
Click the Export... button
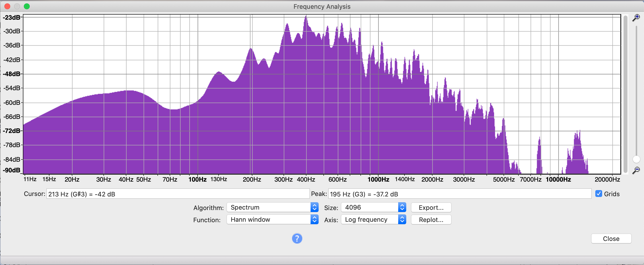(x=431, y=208)
